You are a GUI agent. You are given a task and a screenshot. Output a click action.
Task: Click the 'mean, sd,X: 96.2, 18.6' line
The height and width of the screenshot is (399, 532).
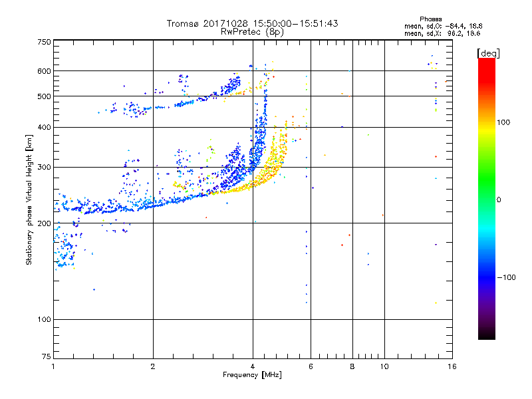[x=442, y=33]
